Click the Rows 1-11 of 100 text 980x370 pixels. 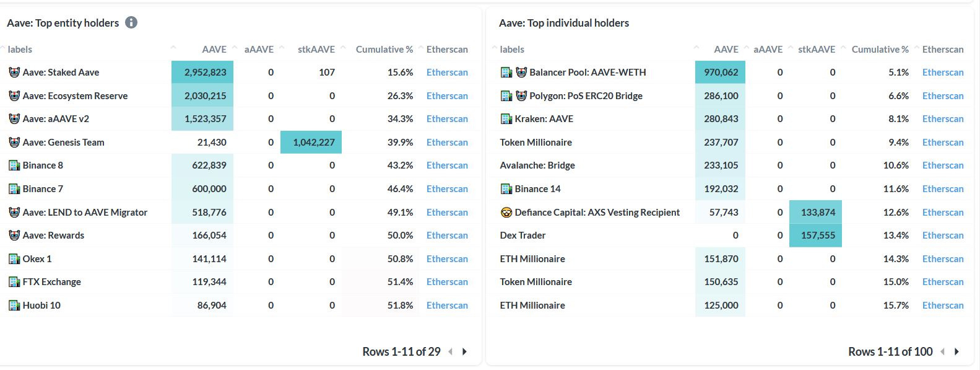coord(890,351)
